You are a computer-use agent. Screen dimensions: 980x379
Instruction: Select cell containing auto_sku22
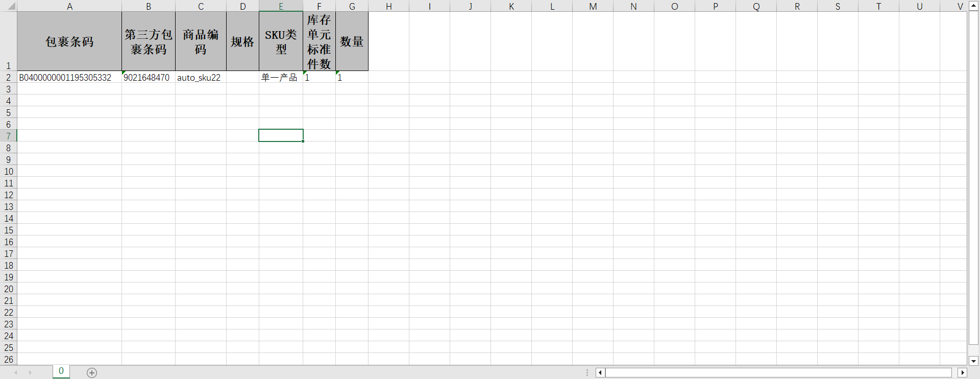pyautogui.click(x=201, y=77)
